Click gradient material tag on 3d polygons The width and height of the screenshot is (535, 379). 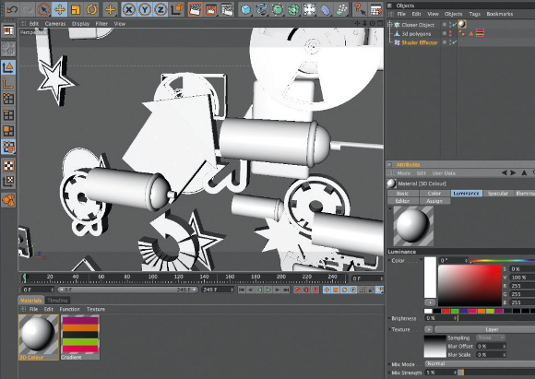(x=480, y=33)
